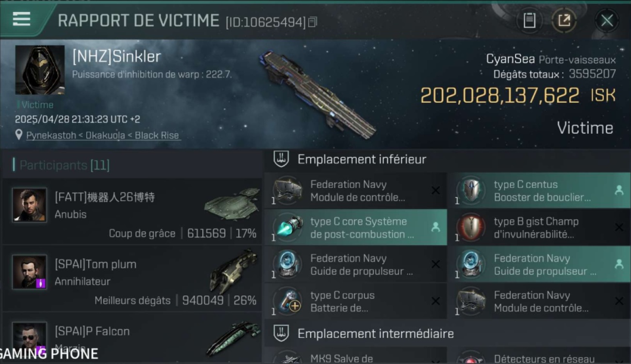Screen dimensions: 631x364
Task: Select type C centus Booster de bouclier module
Action: (x=539, y=191)
